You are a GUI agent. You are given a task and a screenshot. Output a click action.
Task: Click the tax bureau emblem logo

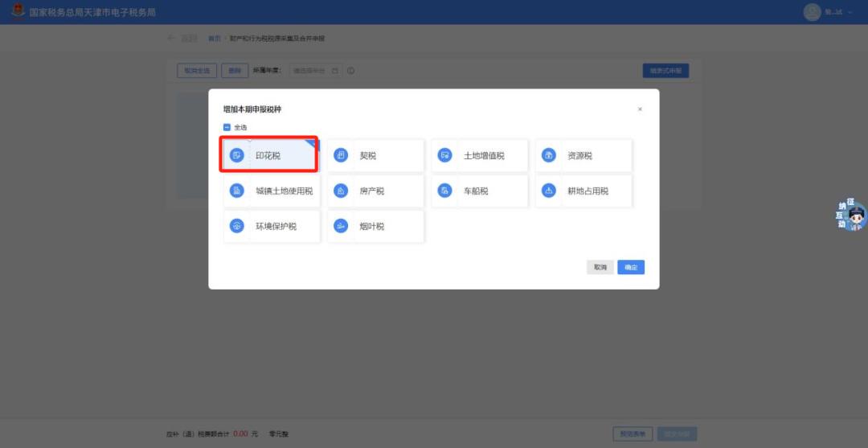click(18, 12)
